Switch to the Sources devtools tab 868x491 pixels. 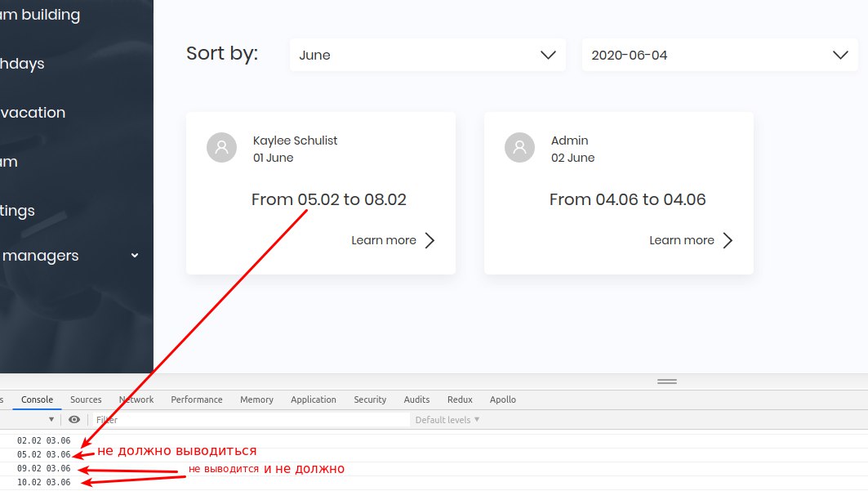[x=86, y=399]
